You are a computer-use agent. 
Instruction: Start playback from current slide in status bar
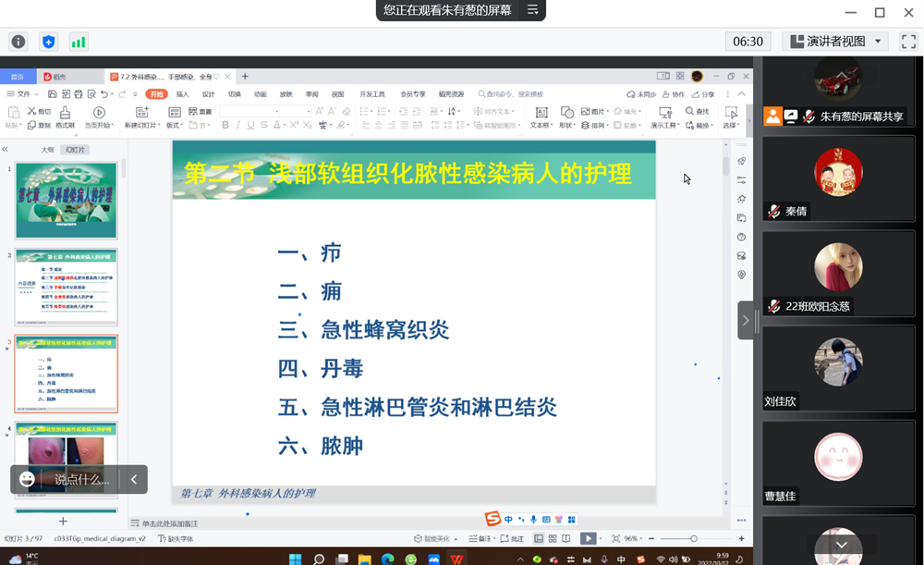pos(588,538)
